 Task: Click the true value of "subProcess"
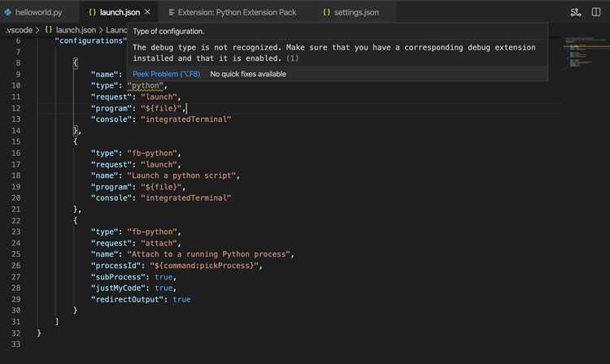[x=163, y=277]
